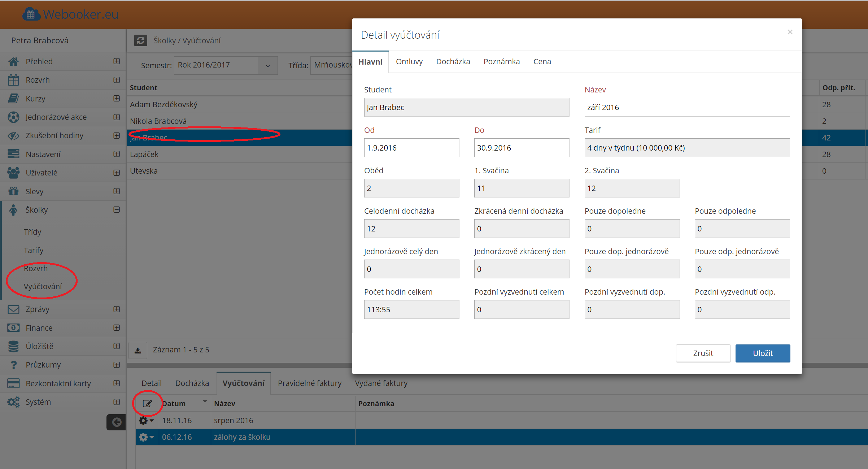868x469 pixels.
Task: Click the edit pencil icon beside Datum
Action: tap(147, 403)
